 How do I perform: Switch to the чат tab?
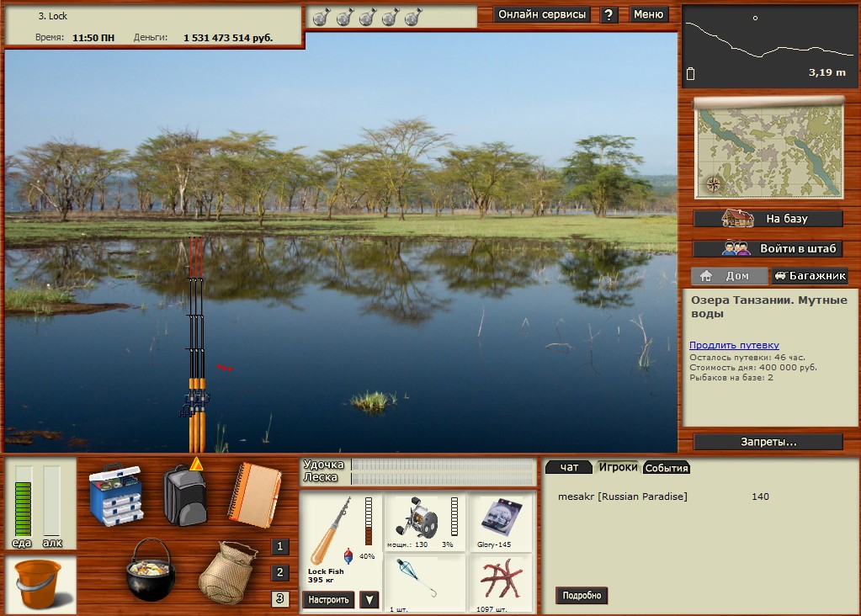coord(569,468)
